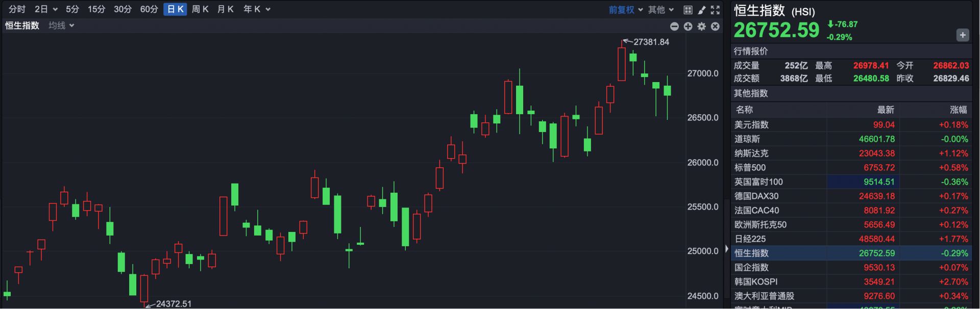Collapse the right panel with the arrow handle
980x309 pixels.
727,249
